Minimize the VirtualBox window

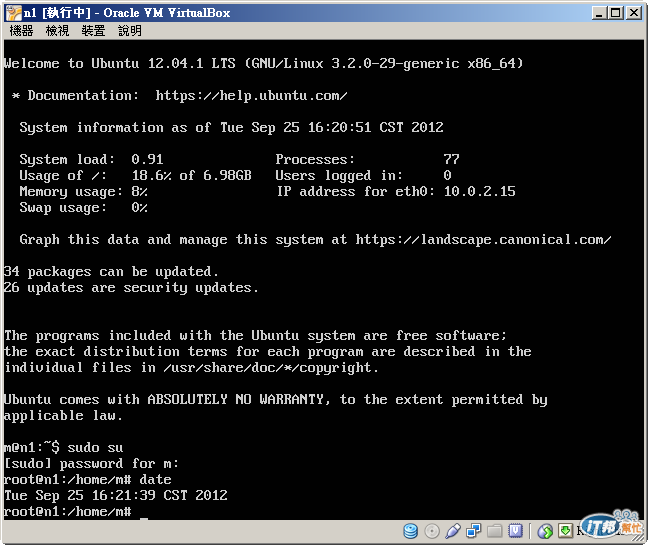coord(599,13)
